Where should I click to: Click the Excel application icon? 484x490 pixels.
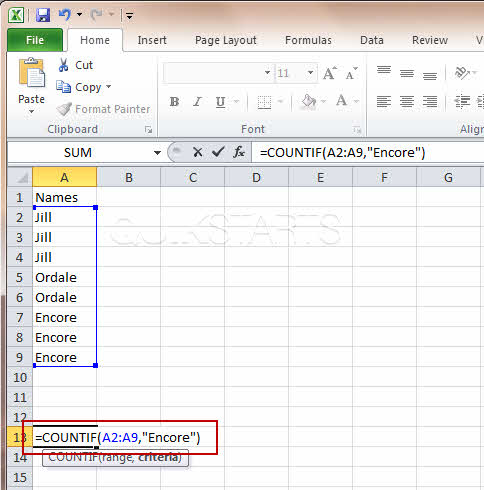click(x=16, y=15)
